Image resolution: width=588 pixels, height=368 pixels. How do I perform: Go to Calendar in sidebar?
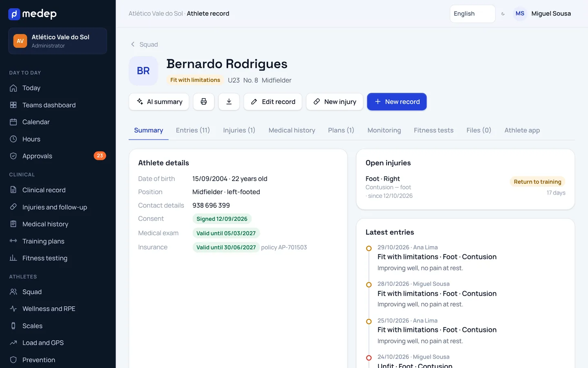(x=58, y=122)
